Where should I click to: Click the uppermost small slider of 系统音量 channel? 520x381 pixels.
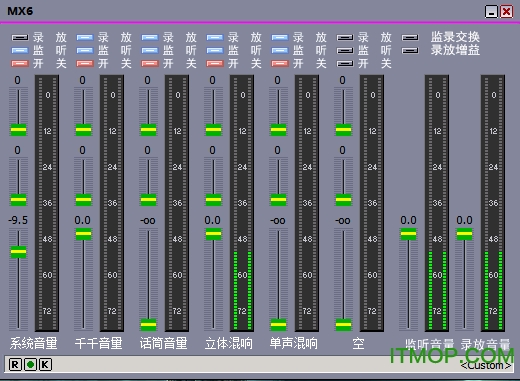pos(18,130)
